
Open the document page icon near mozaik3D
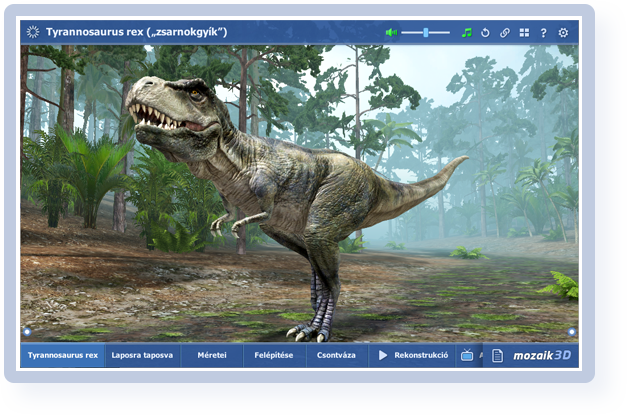(x=499, y=355)
